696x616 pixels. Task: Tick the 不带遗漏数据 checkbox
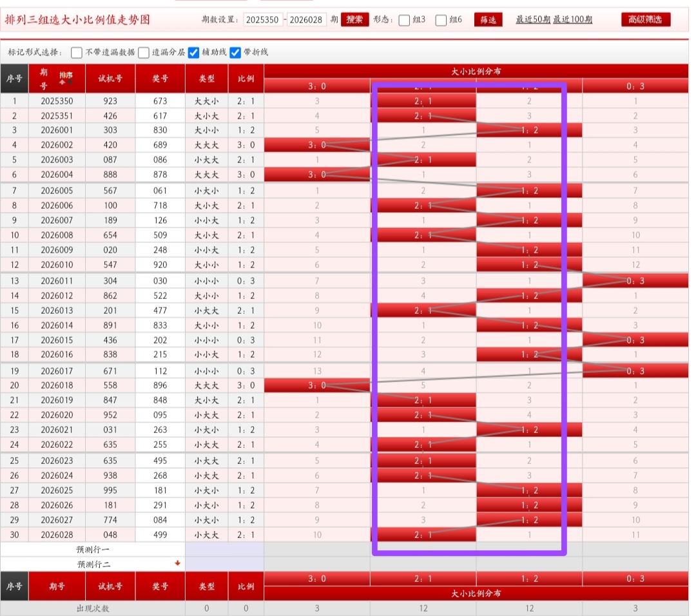[77, 52]
